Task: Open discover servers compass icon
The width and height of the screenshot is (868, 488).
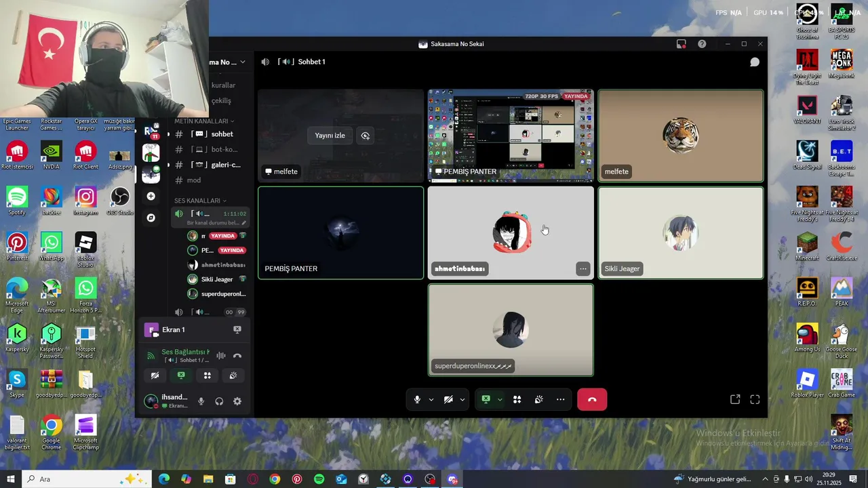Action: [151, 218]
